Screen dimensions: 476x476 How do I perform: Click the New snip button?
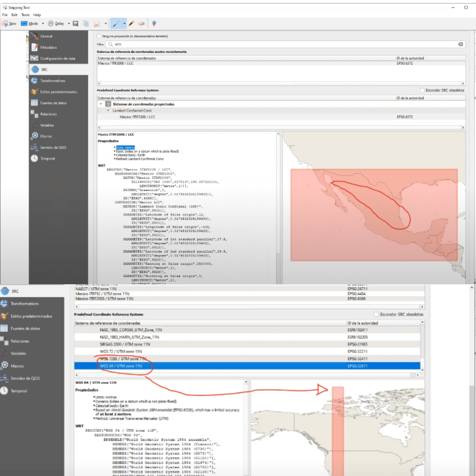9,23
